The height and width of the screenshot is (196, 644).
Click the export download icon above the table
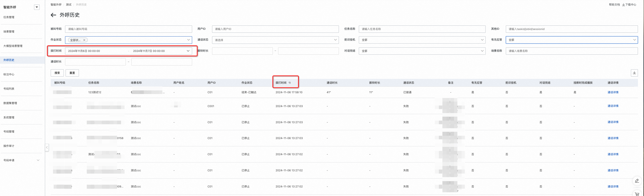click(634, 73)
